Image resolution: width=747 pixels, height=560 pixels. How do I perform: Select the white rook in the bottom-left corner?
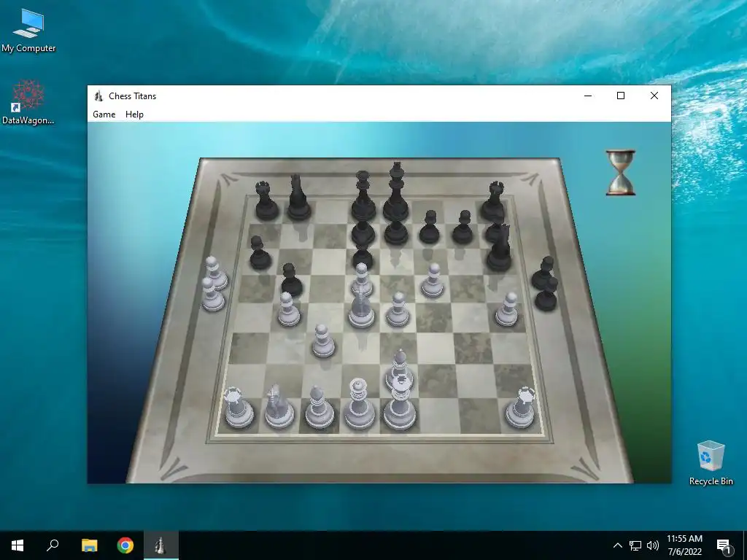[239, 408]
